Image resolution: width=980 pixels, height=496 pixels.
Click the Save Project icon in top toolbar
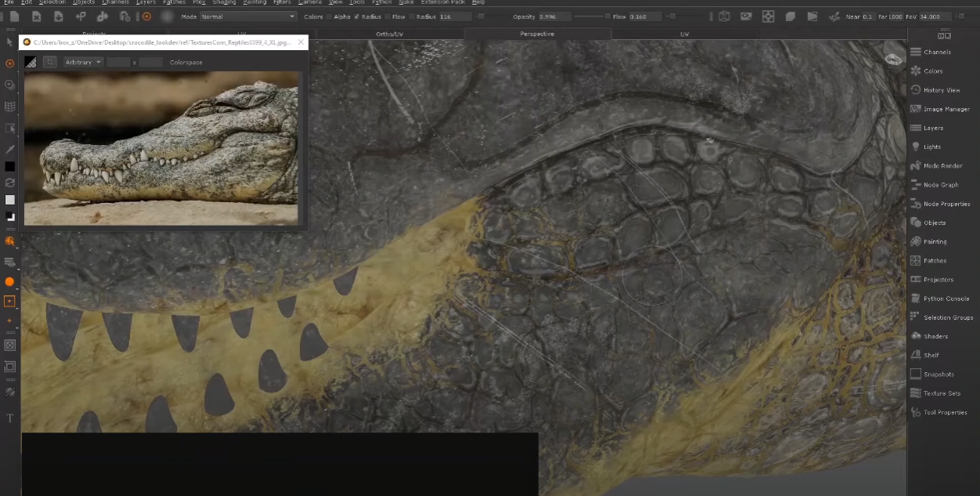[x=59, y=16]
